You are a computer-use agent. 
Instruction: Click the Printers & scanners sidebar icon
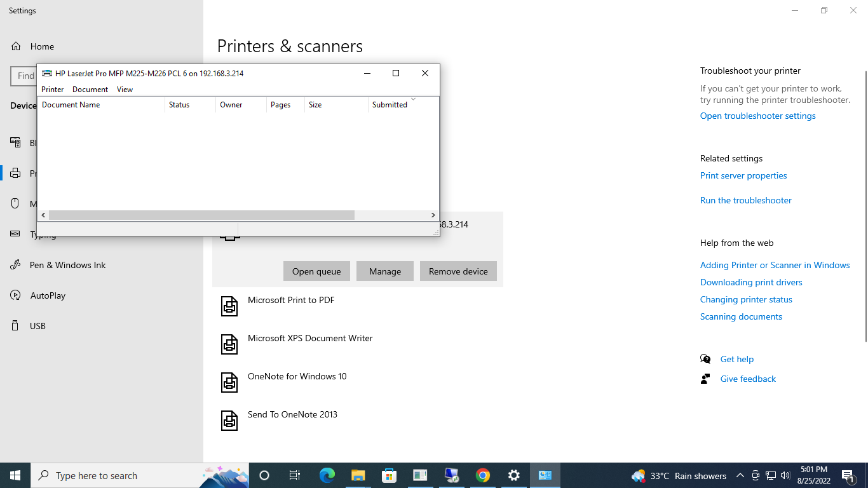pyautogui.click(x=16, y=173)
